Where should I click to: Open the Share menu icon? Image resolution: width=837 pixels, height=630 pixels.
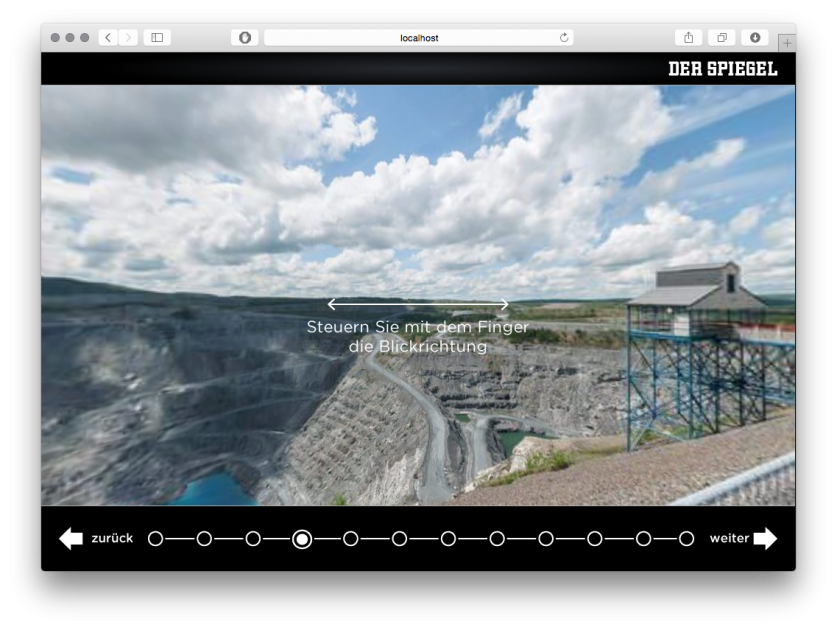tap(689, 37)
